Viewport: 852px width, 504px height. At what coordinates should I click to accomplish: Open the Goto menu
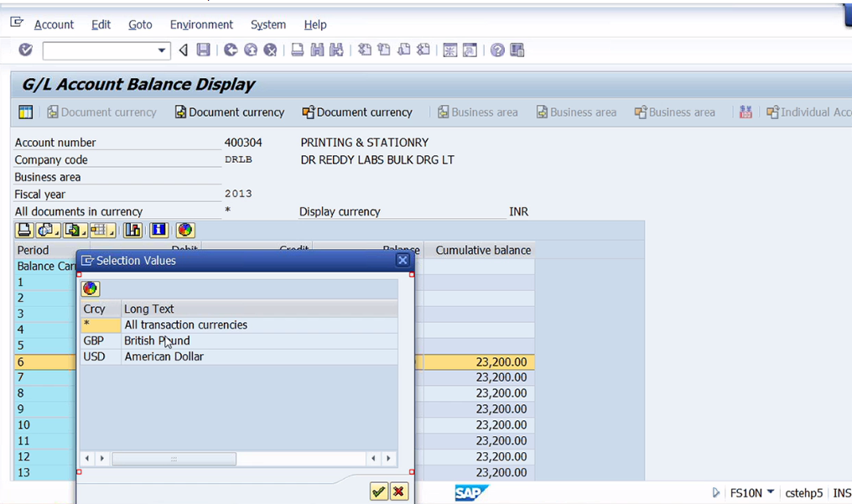click(x=140, y=24)
